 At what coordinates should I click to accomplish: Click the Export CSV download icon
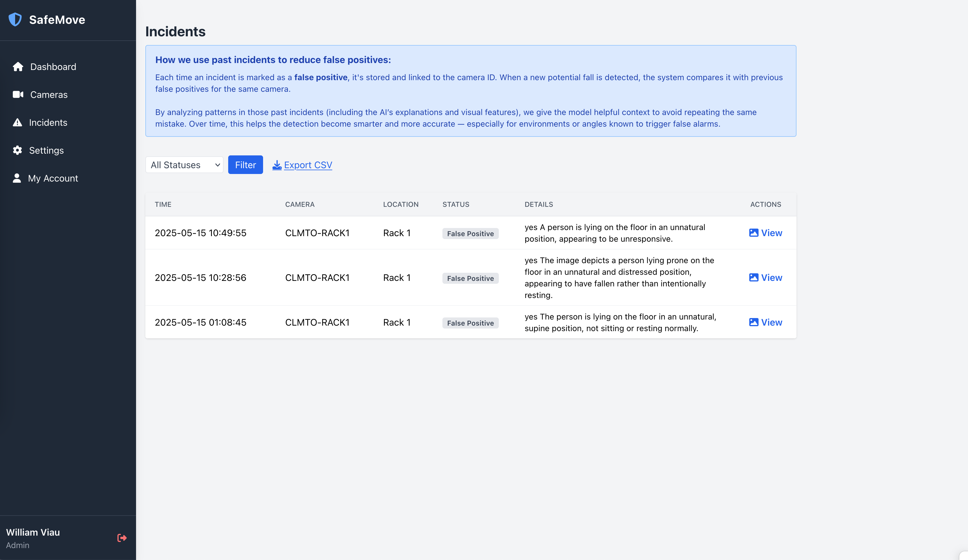click(276, 165)
